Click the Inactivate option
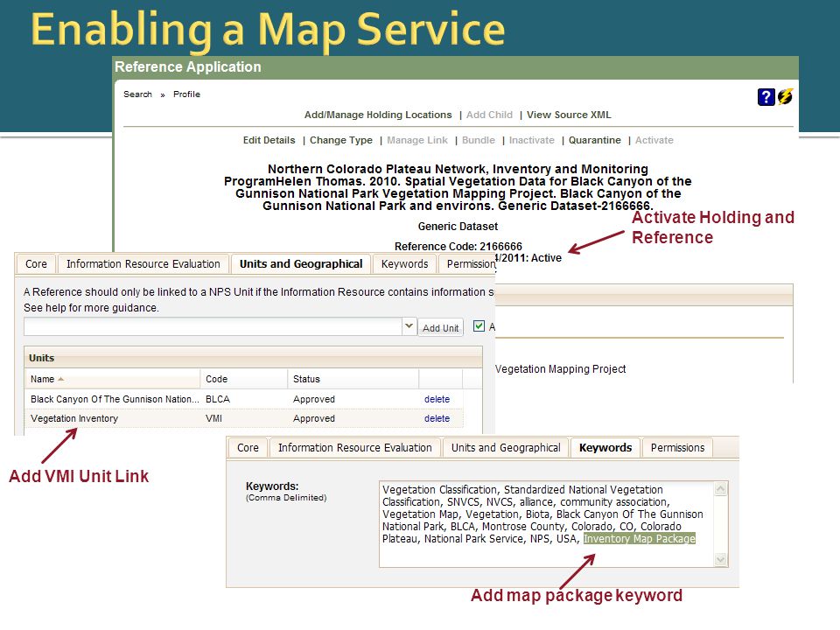This screenshot has height=630, width=840. click(x=531, y=140)
